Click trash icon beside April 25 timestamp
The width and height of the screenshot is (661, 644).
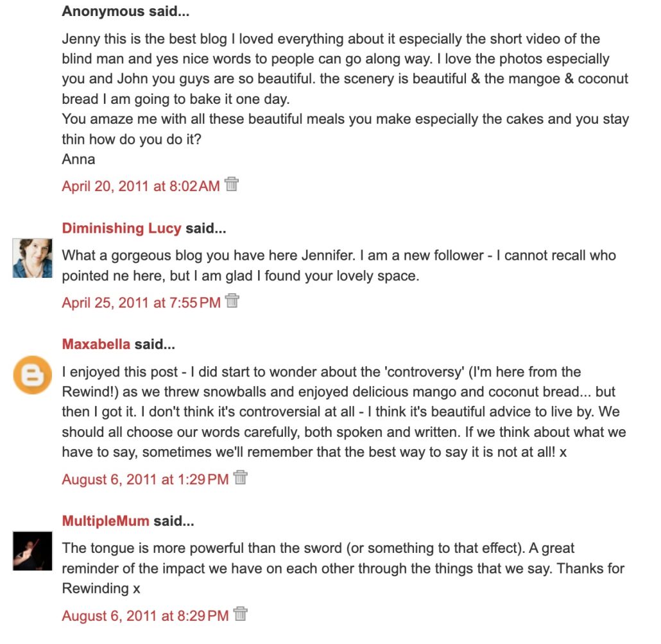click(x=232, y=301)
